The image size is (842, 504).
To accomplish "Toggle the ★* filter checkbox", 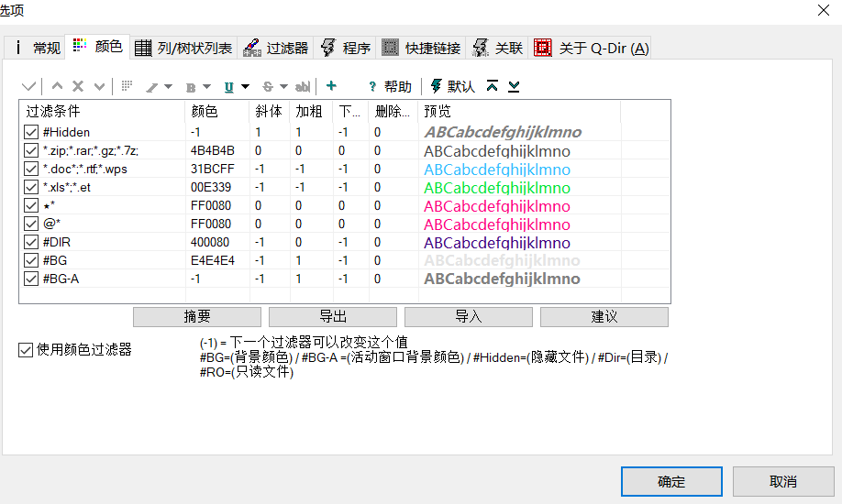I will 31,205.
